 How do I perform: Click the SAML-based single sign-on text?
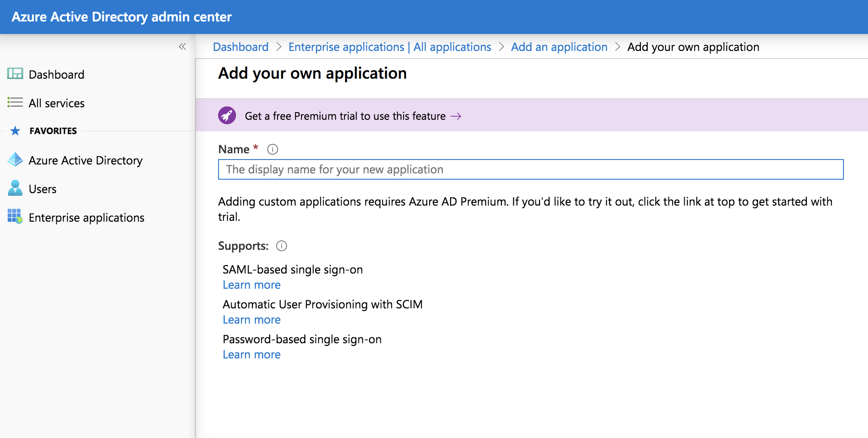[293, 270]
